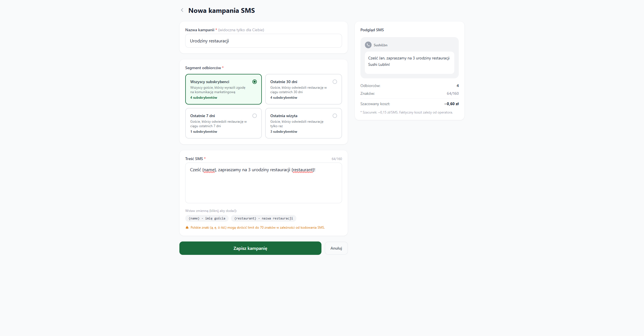Focus the Nazwa kampanii input field

(264, 41)
